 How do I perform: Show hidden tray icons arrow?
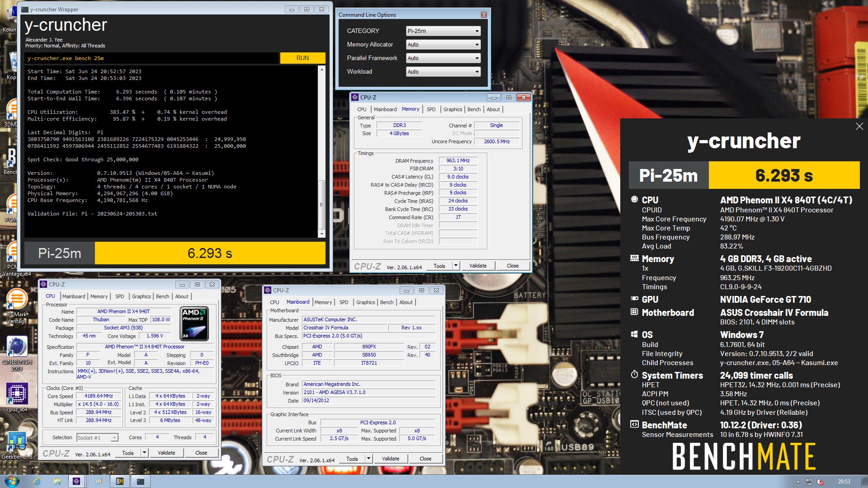point(798,482)
